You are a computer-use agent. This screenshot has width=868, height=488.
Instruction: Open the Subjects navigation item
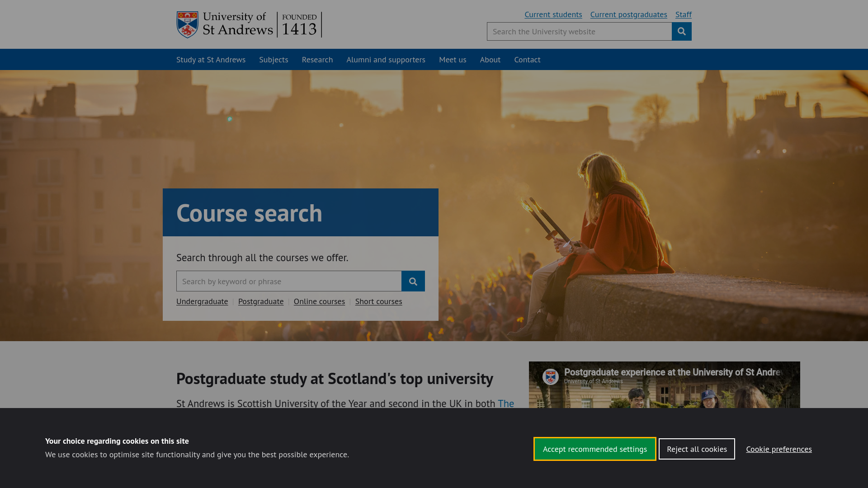click(x=274, y=60)
